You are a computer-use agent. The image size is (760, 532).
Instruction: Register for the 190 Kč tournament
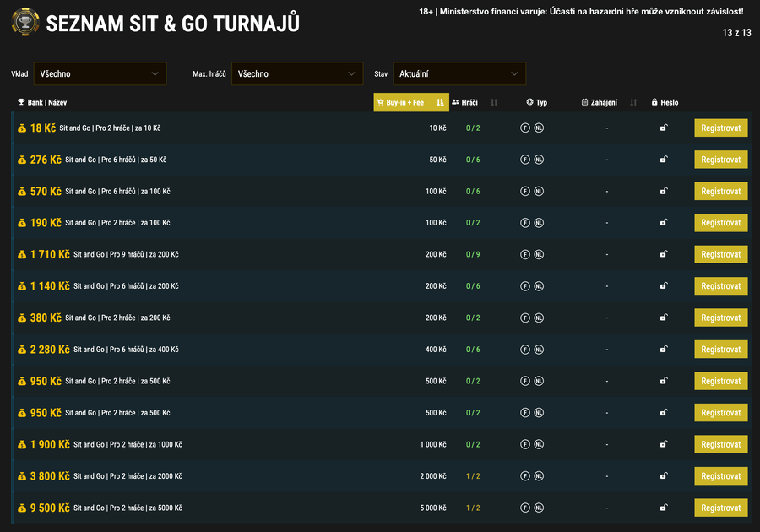pyautogui.click(x=721, y=223)
